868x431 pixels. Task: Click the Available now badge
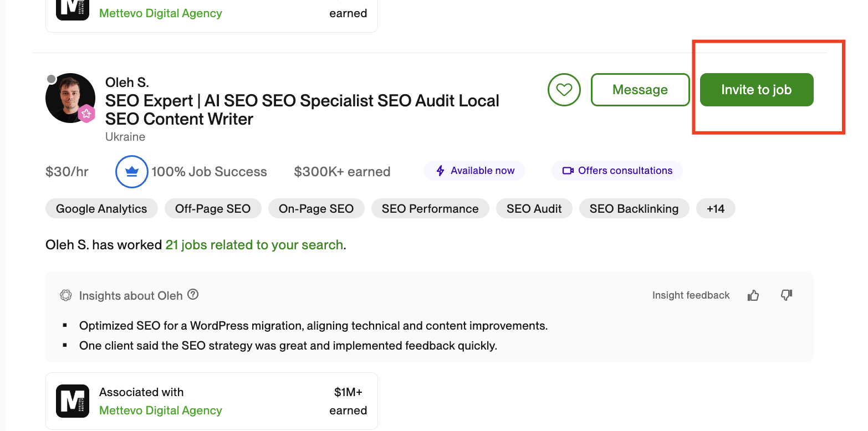[474, 171]
